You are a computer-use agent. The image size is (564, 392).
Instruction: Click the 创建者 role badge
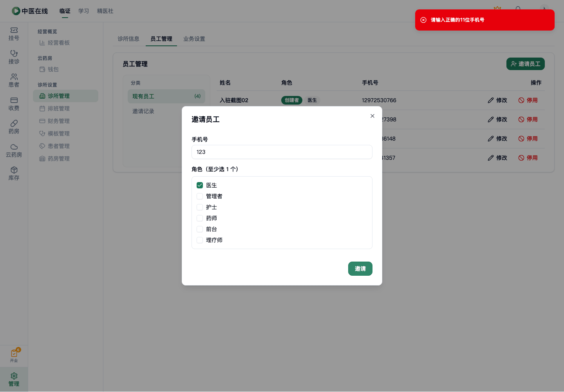pos(292,100)
